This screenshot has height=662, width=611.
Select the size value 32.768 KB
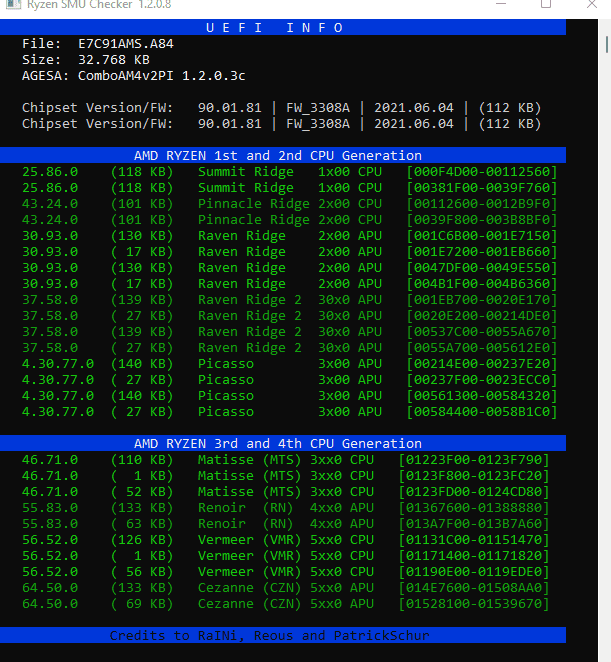pos(114,60)
